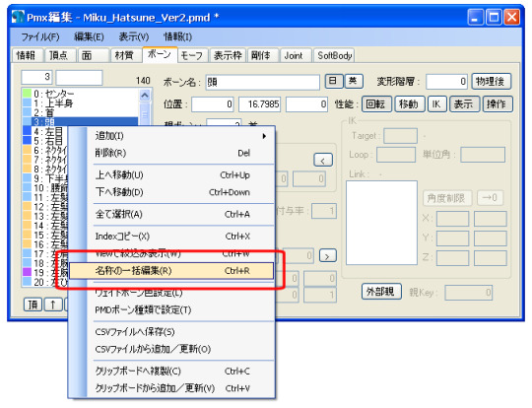Click the position Y field 16.7985
This screenshot has height=408, width=532.
(x=260, y=104)
